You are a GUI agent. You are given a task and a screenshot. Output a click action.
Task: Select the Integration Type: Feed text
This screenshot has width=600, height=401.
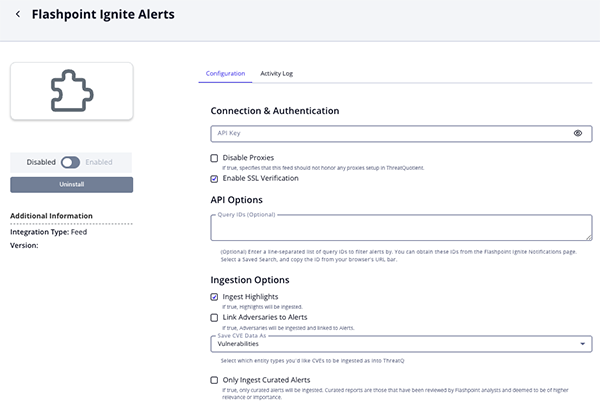tap(49, 232)
